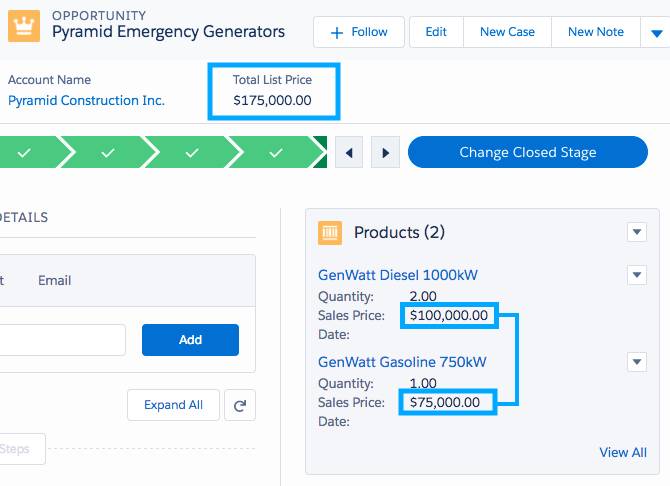Open GenWatt Gasoline 750kW product link
Screen dimensions: 670x486
(x=402, y=362)
